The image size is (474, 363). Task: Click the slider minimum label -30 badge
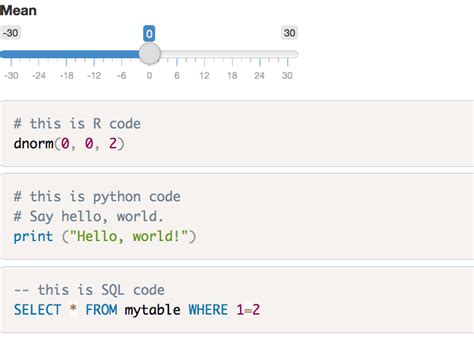[x=10, y=33]
